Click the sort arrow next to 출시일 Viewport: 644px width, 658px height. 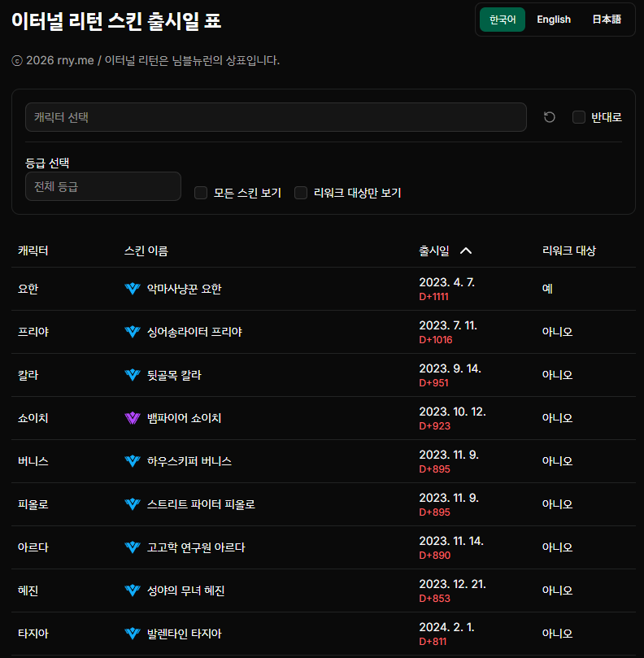point(466,251)
